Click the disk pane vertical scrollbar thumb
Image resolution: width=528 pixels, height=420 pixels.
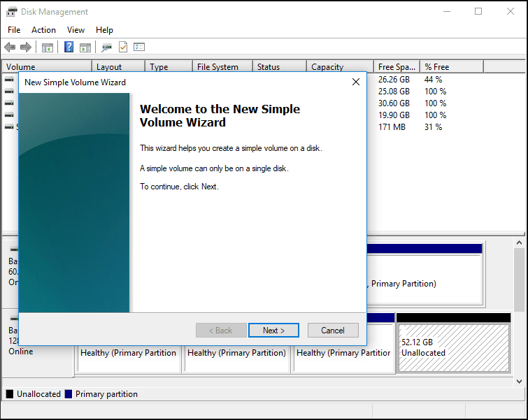tap(519, 280)
